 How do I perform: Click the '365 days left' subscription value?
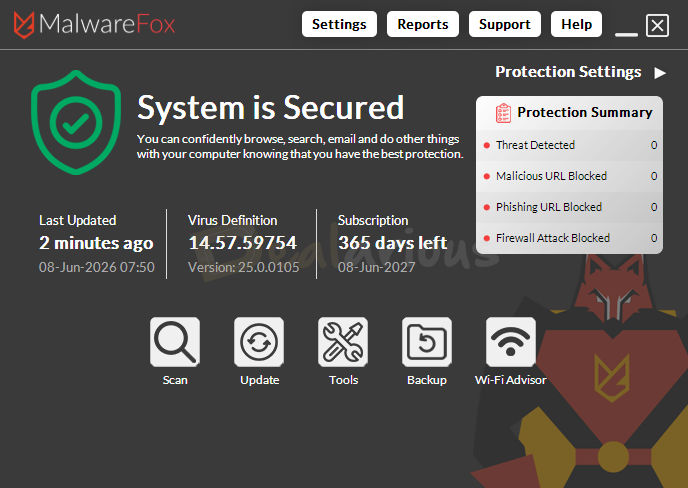coord(393,243)
